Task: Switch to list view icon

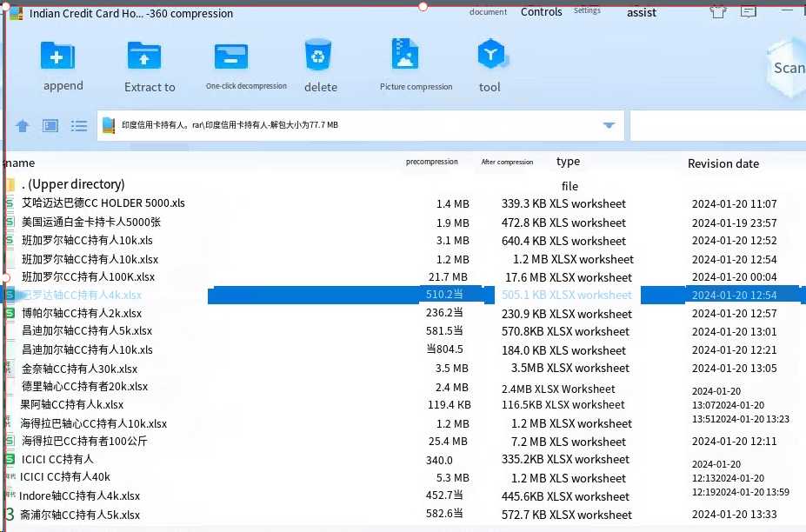Action: point(78,125)
